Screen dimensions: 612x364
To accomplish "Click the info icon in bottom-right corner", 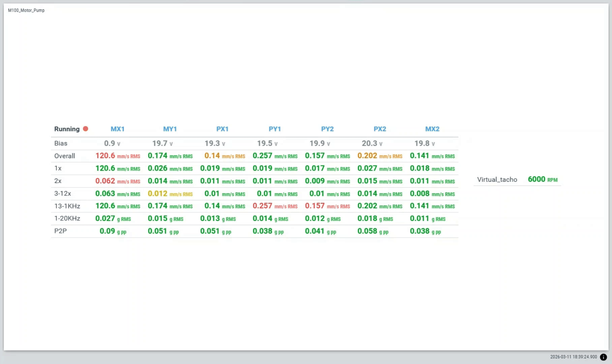I will point(603,357).
